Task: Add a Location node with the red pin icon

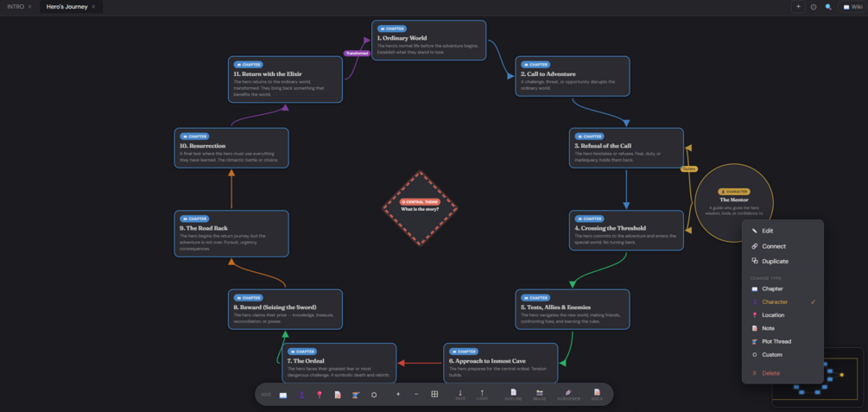Action: tap(320, 395)
